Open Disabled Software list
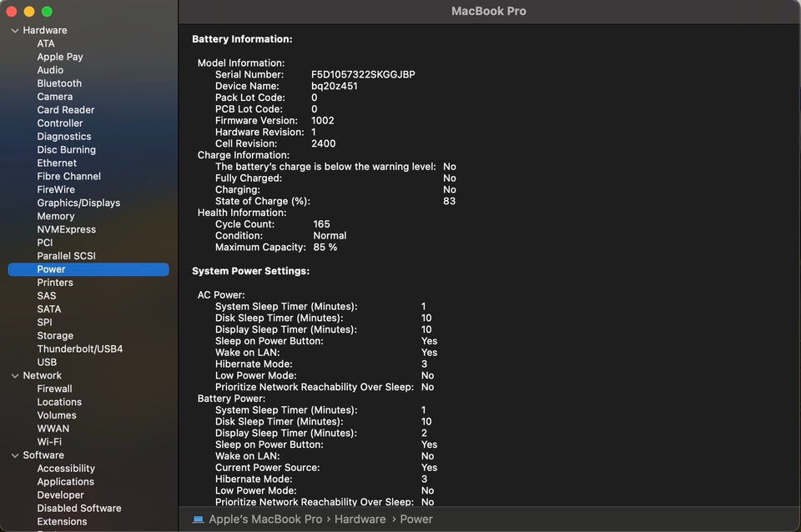 pyautogui.click(x=79, y=509)
